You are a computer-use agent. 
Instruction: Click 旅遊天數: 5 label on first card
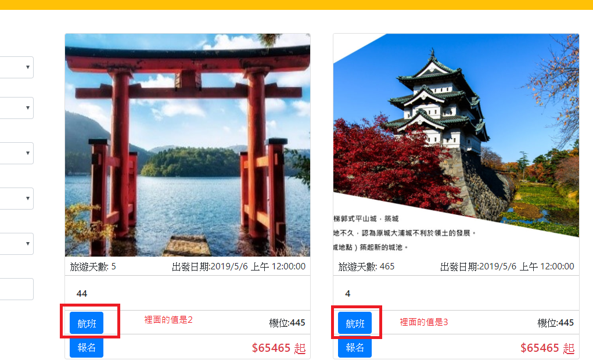click(93, 266)
